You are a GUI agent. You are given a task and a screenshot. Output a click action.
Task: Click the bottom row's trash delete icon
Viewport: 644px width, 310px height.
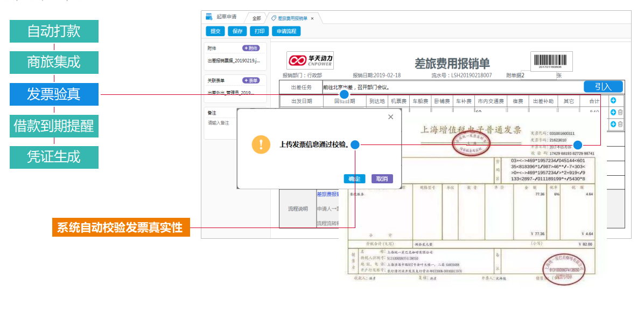(620, 124)
